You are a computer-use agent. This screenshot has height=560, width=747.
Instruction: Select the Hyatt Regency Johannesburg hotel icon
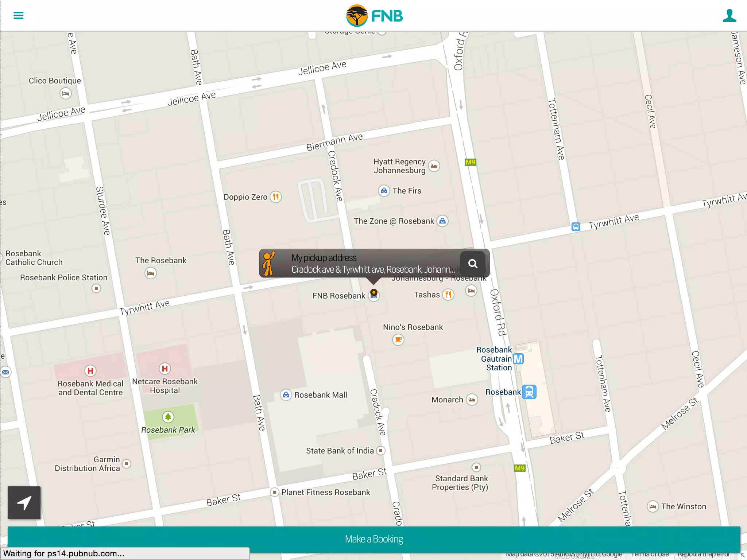434,166
